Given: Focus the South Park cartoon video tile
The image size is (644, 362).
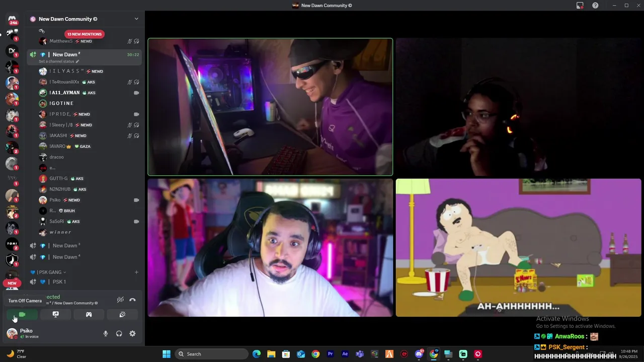Looking at the screenshot, I should click(x=518, y=248).
